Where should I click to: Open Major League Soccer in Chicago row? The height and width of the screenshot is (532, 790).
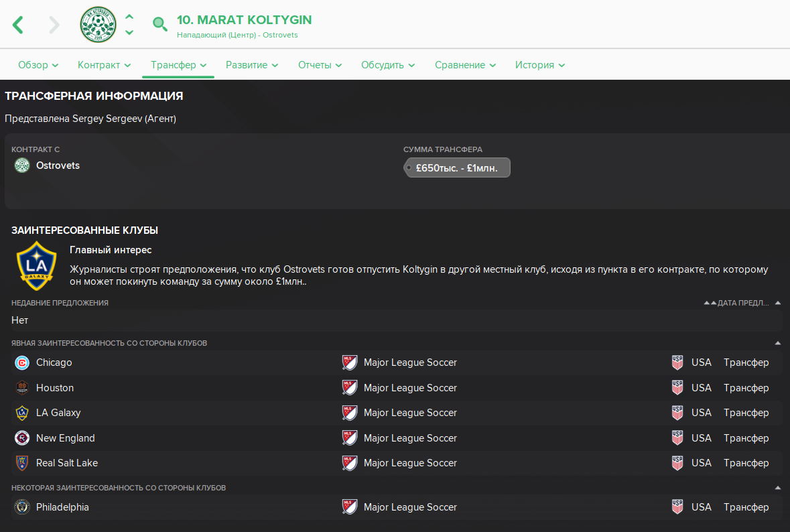410,362
